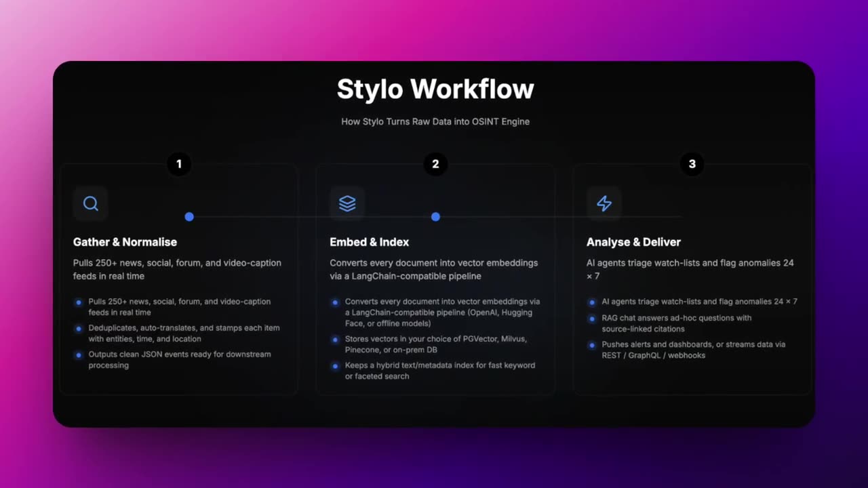Click the 'Analyse & Deliver' heading

tap(633, 242)
